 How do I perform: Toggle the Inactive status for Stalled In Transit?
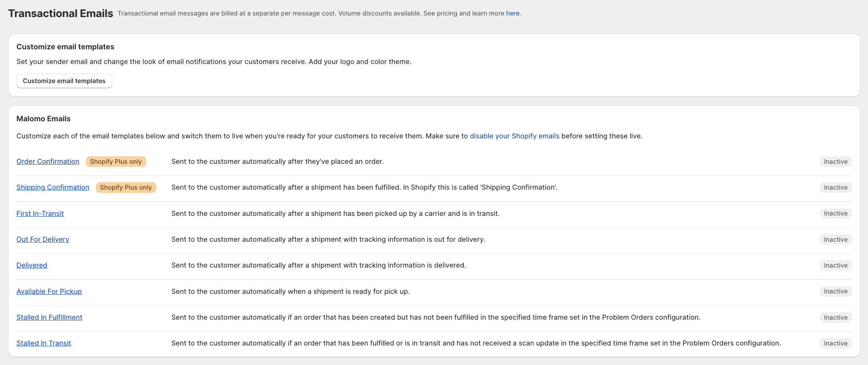(x=835, y=343)
